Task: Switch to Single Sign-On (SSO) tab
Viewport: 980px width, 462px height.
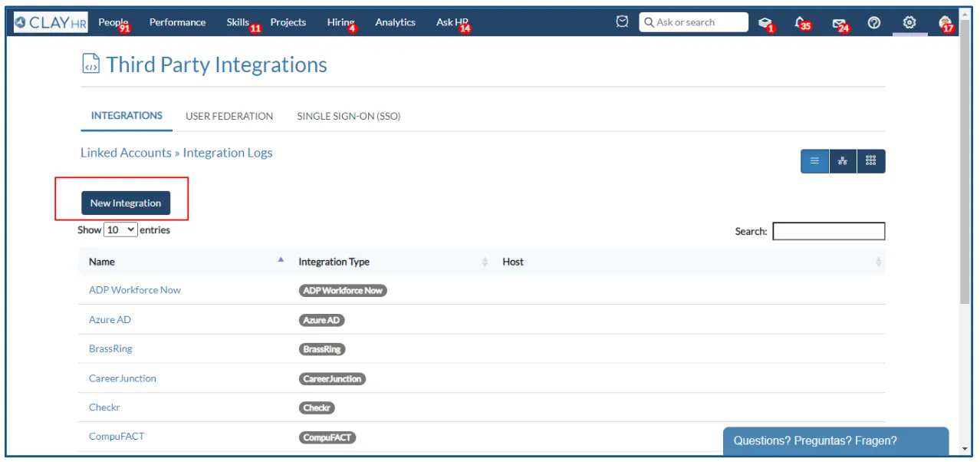Action: (349, 116)
